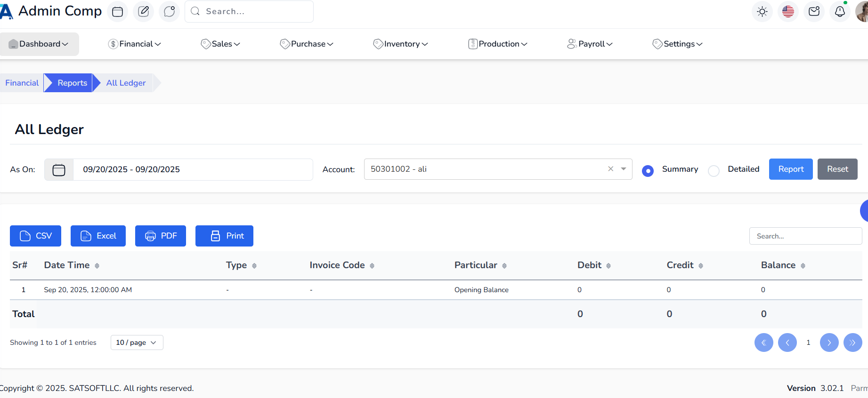This screenshot has width=868, height=398.
Task: Select the Detailed radio button
Action: [x=714, y=171]
